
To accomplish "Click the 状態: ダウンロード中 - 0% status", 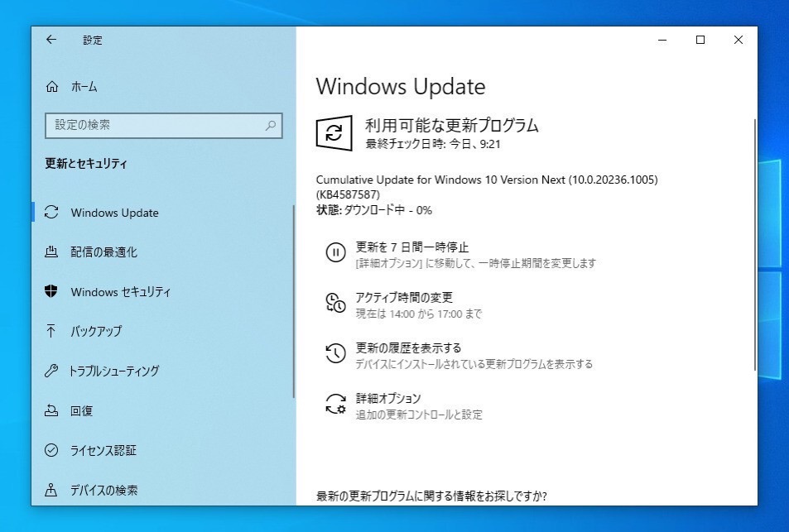I will click(374, 210).
